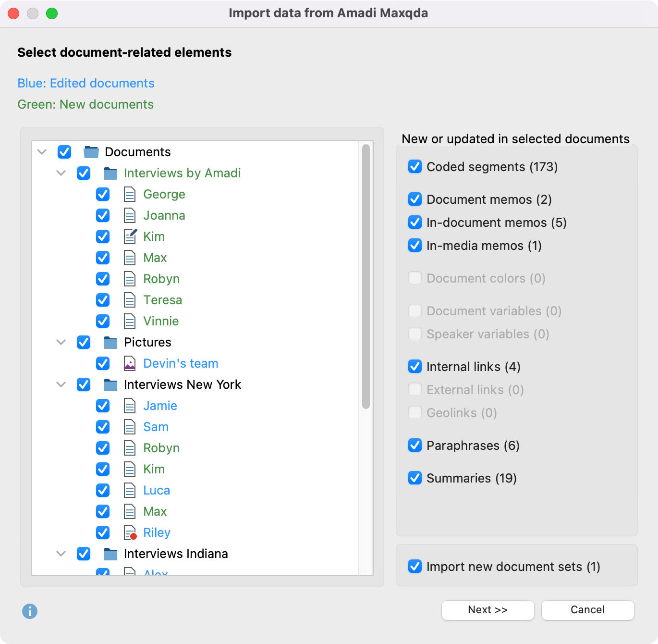Click the Interviews Indiana folder icon

tap(110, 554)
